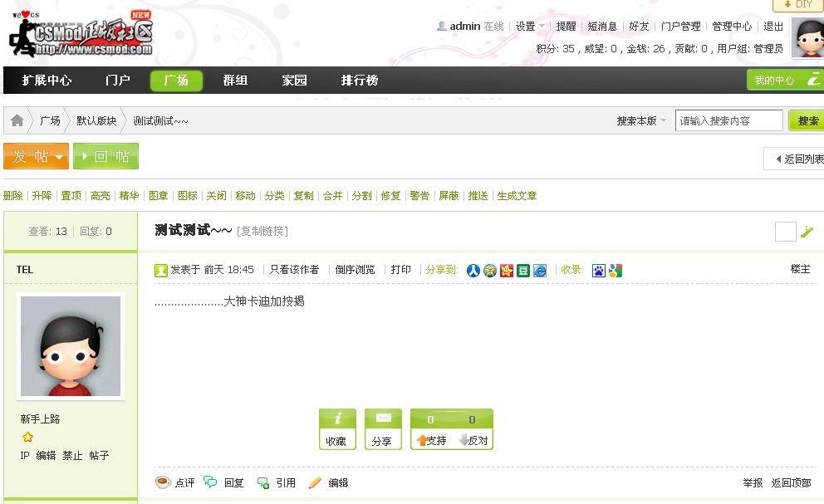Share the post to Douban
Image resolution: width=824 pixels, height=504 pixels.
click(x=522, y=270)
